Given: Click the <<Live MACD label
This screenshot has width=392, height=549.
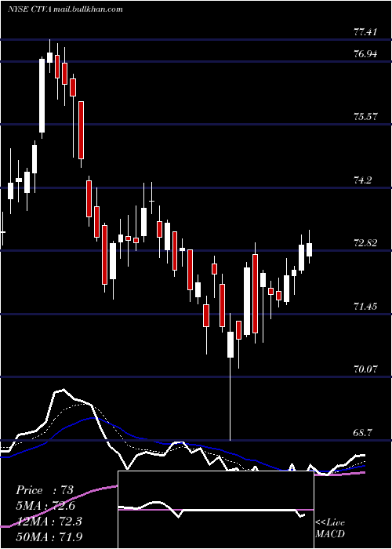Looking at the screenshot, I should click(330, 528).
